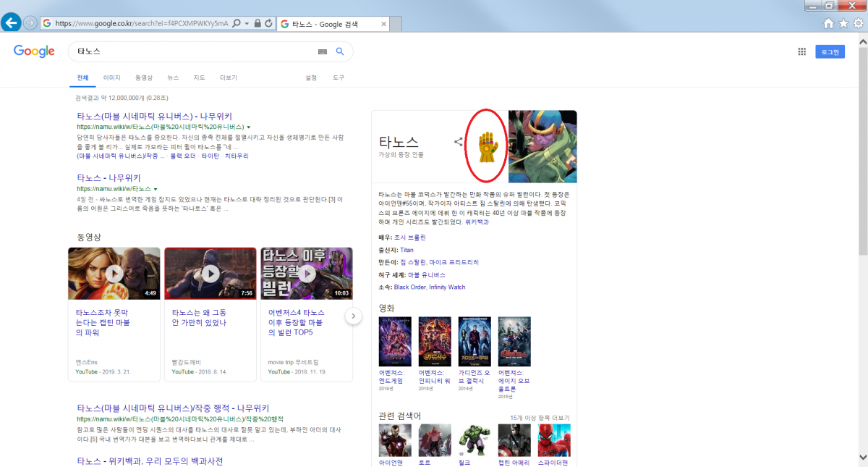Click the browser Home icon

point(829,23)
